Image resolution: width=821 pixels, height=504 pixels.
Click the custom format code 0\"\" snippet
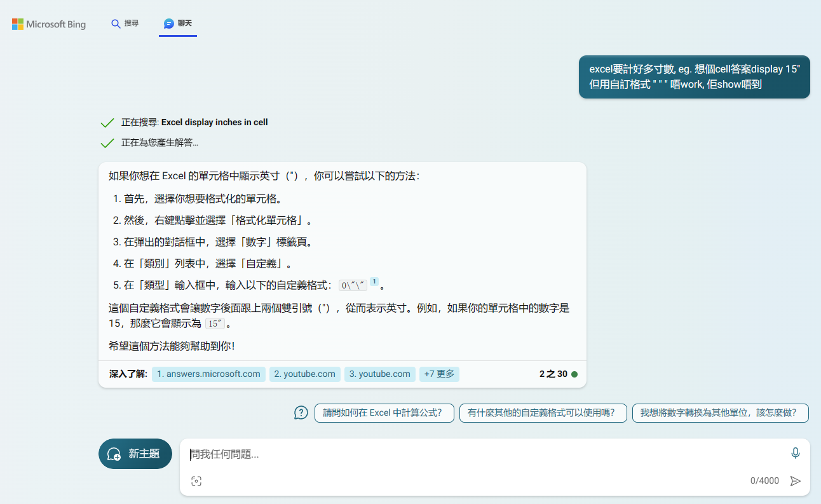coord(353,286)
